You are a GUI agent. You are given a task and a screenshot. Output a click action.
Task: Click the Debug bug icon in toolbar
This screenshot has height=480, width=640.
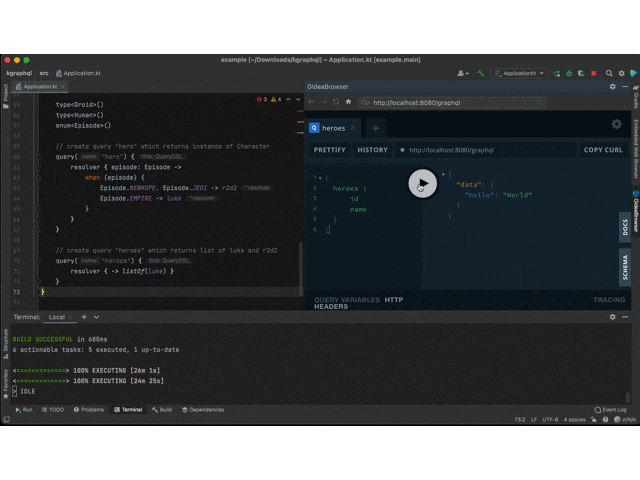(569, 73)
